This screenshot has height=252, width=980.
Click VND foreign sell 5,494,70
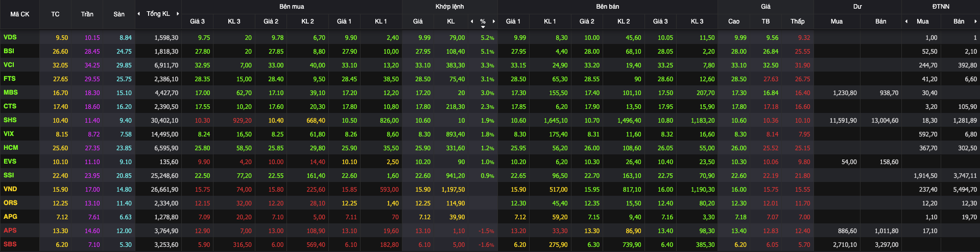pos(965,190)
